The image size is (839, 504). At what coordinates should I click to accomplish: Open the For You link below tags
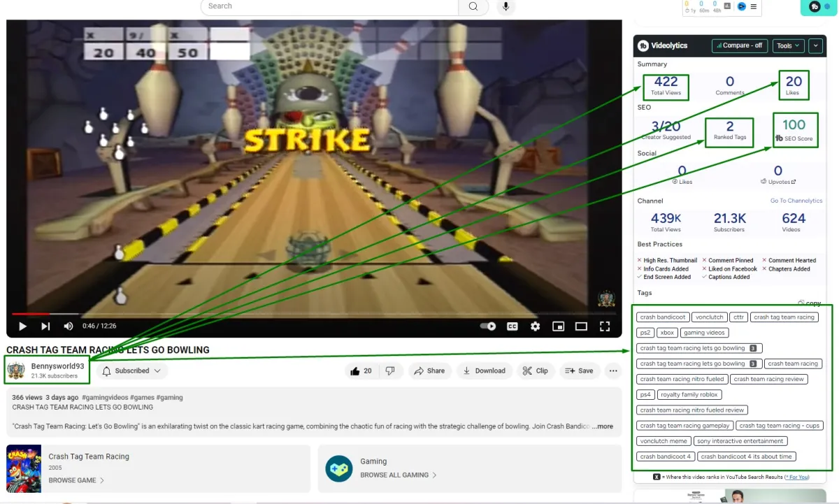point(796,477)
